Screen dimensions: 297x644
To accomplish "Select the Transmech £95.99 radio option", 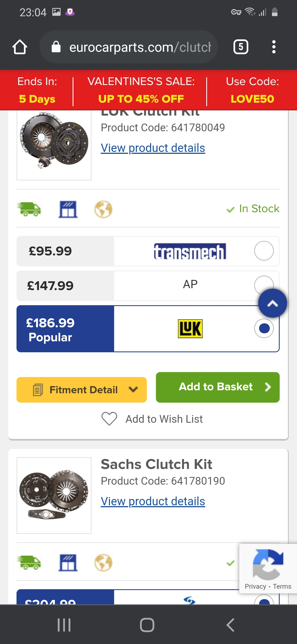I will coord(264,251).
